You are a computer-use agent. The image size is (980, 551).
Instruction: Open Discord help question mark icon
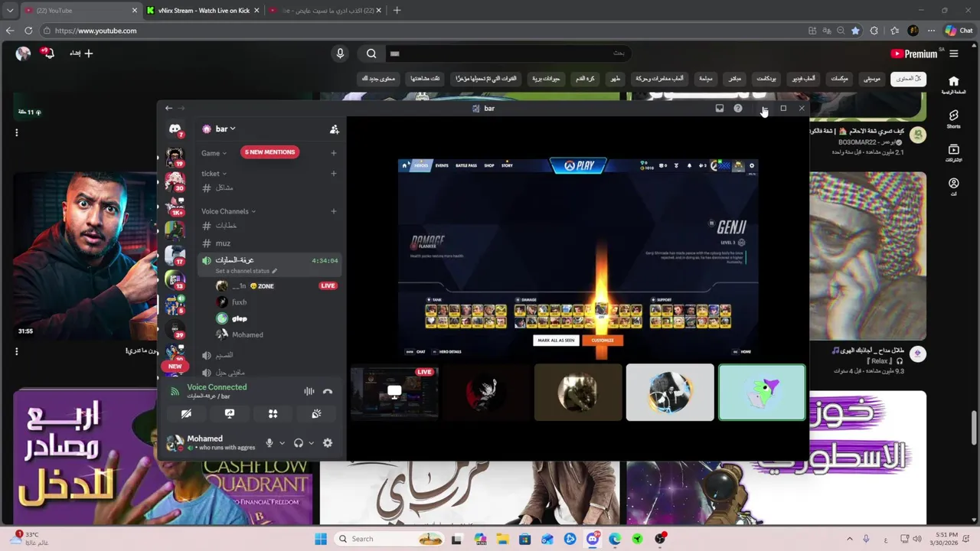pos(738,109)
